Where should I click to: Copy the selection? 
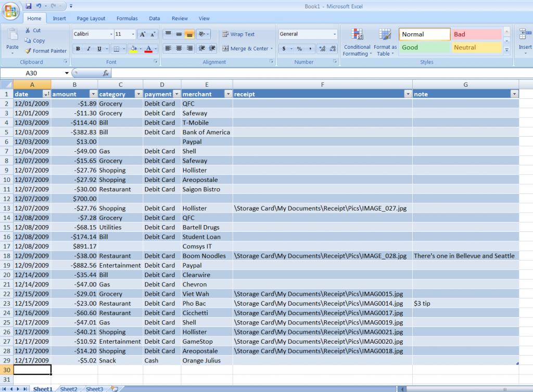pyautogui.click(x=35, y=41)
